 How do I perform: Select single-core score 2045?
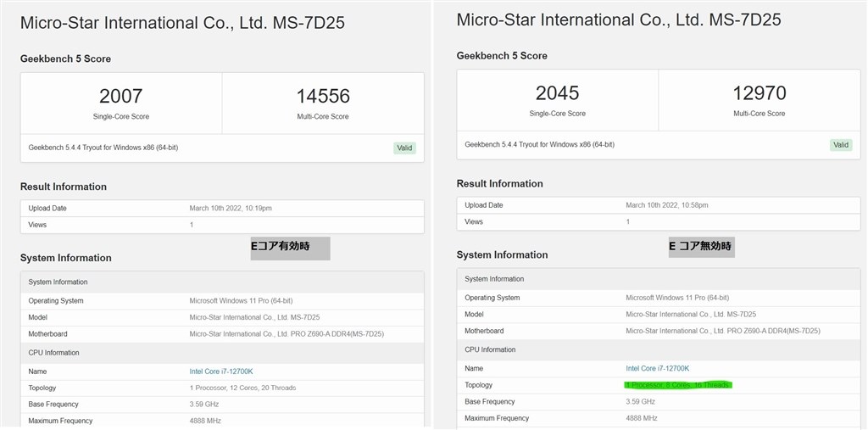(x=557, y=92)
